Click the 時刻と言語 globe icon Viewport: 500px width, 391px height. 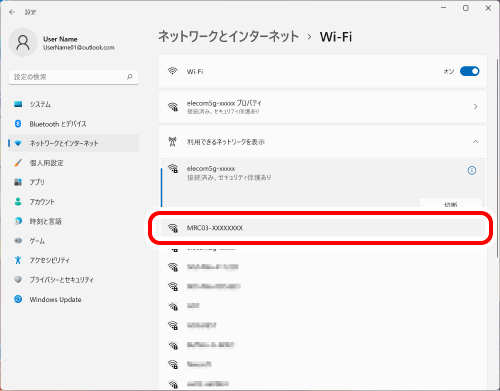point(18,221)
